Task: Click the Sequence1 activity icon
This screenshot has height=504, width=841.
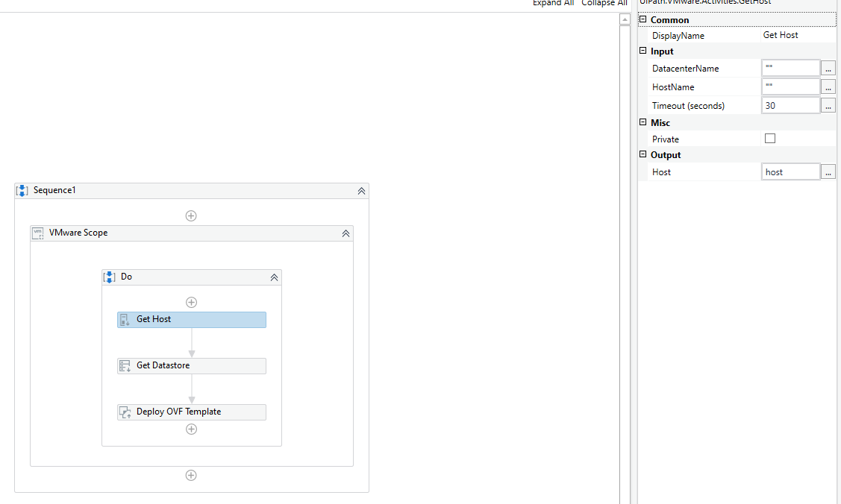Action: point(22,191)
